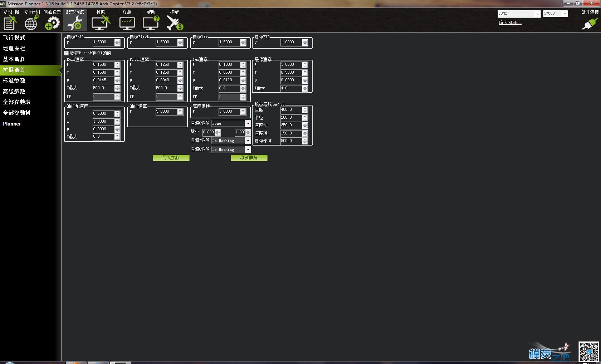The height and width of the screenshot is (364, 601).
Task: Click Roll速率 D value 0.0145 field
Action: click(103, 80)
